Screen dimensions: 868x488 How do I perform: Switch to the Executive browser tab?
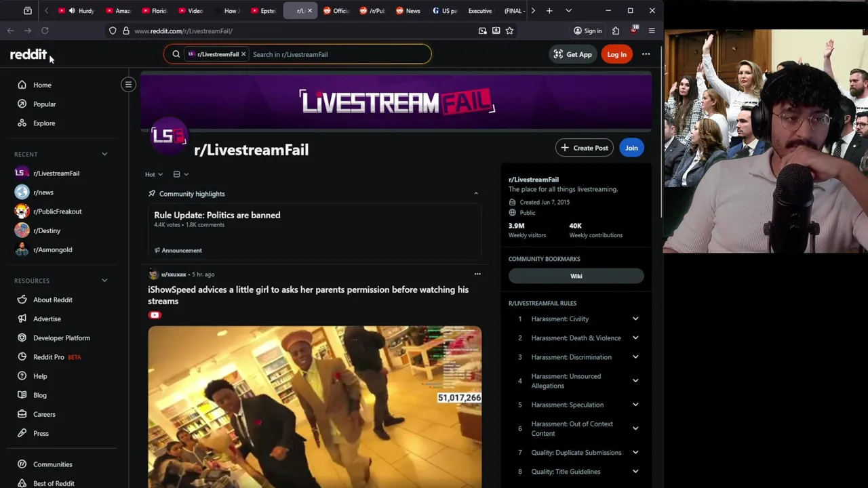(x=481, y=11)
